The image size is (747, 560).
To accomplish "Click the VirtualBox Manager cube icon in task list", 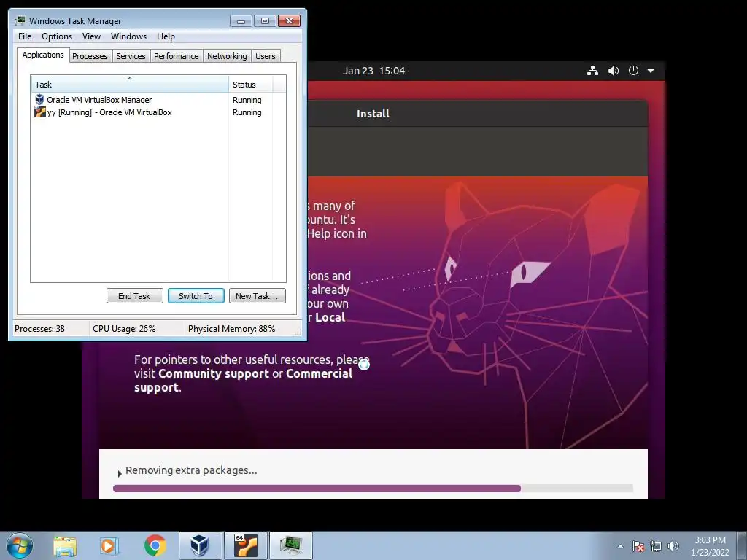I will coord(39,99).
